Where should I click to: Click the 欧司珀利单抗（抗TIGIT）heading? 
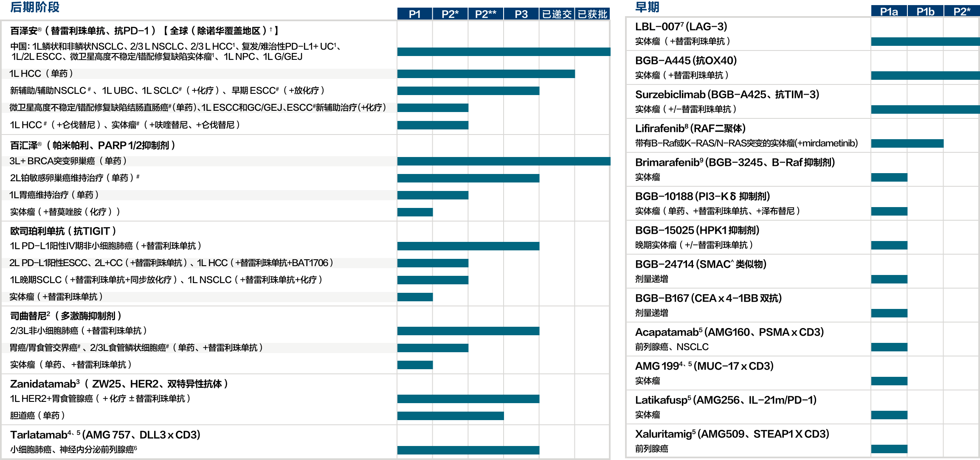click(x=63, y=231)
